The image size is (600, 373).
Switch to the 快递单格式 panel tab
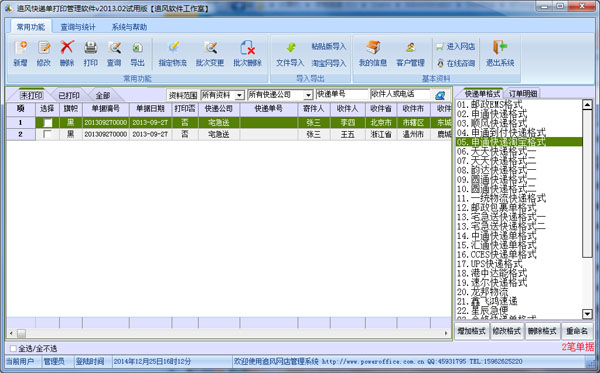click(482, 93)
